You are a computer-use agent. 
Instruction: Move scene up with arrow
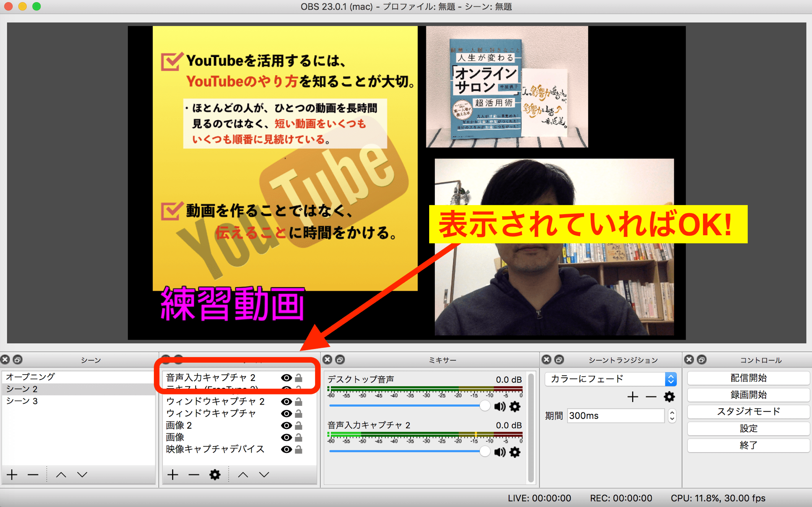point(61,474)
